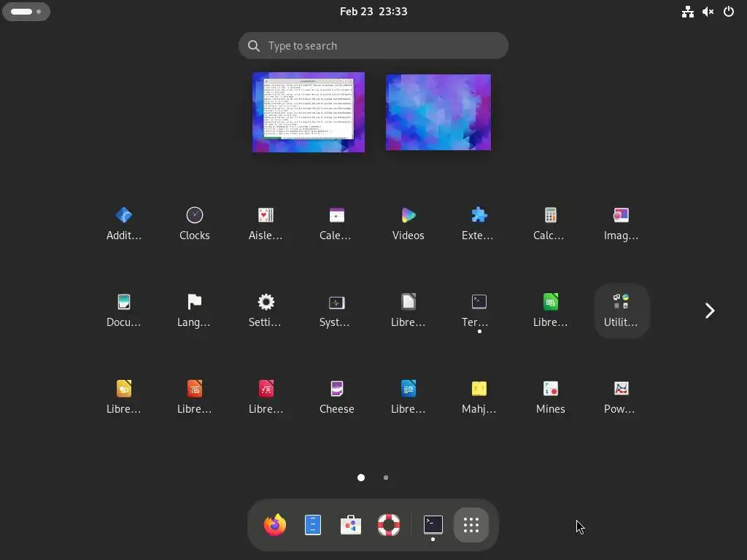Open the Extensions puzzle-piece app
The image size is (747, 560).
(x=479, y=223)
